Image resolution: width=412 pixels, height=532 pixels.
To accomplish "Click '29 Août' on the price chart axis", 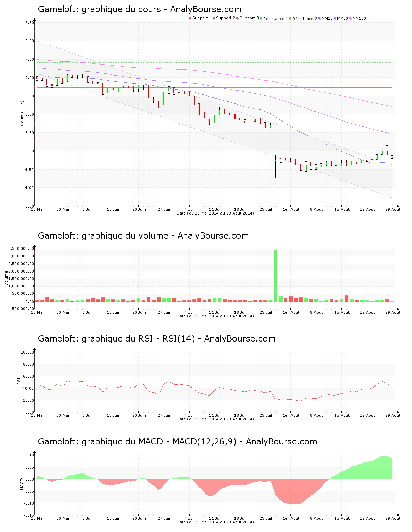I will [x=393, y=209].
